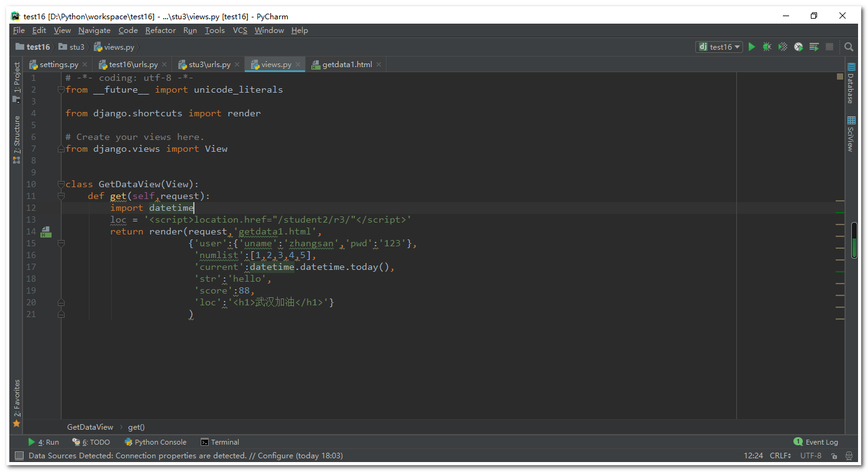Toggle fold marker at line 15

pyautogui.click(x=61, y=243)
